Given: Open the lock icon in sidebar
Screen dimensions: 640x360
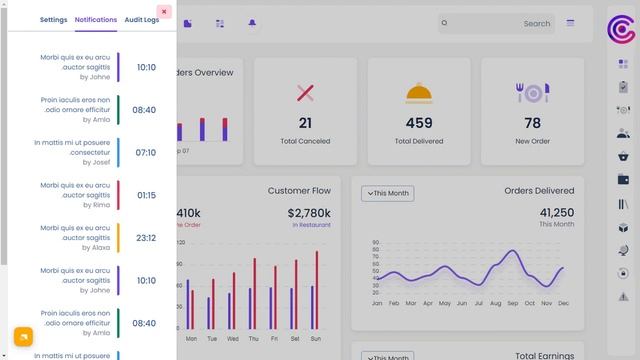Looking at the screenshot, I should pyautogui.click(x=623, y=273).
